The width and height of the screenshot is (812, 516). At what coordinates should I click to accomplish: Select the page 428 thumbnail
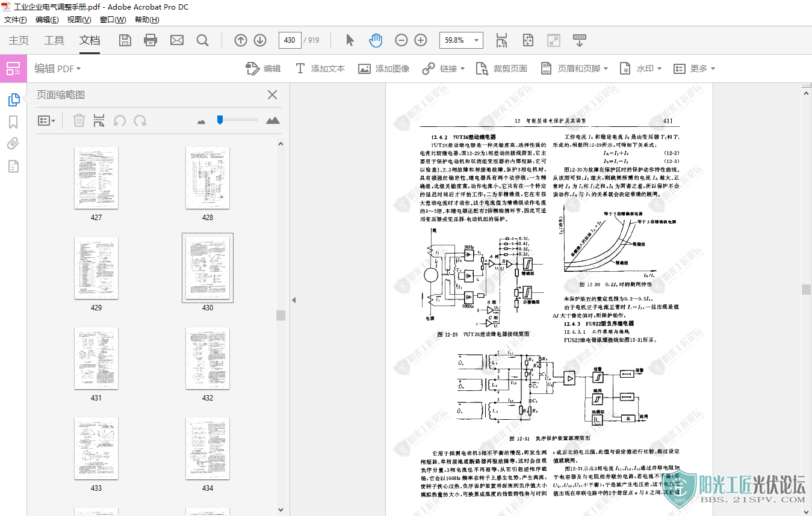coord(208,177)
